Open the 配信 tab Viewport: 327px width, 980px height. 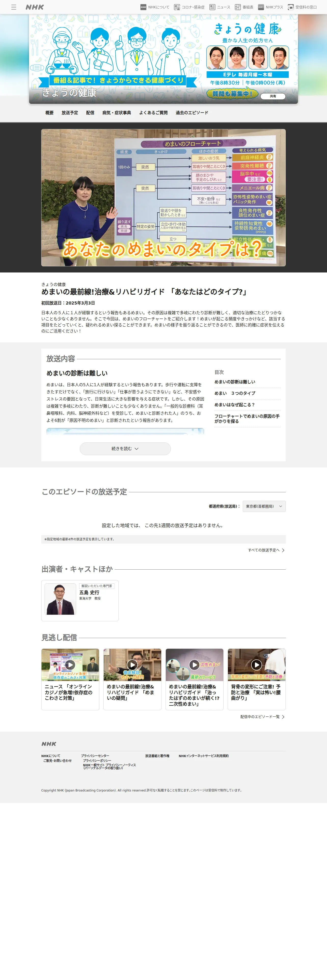[90, 113]
